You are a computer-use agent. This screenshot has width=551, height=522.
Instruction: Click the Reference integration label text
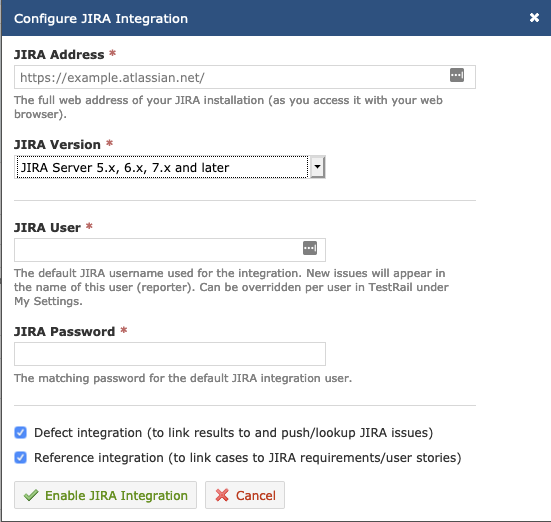click(247, 458)
